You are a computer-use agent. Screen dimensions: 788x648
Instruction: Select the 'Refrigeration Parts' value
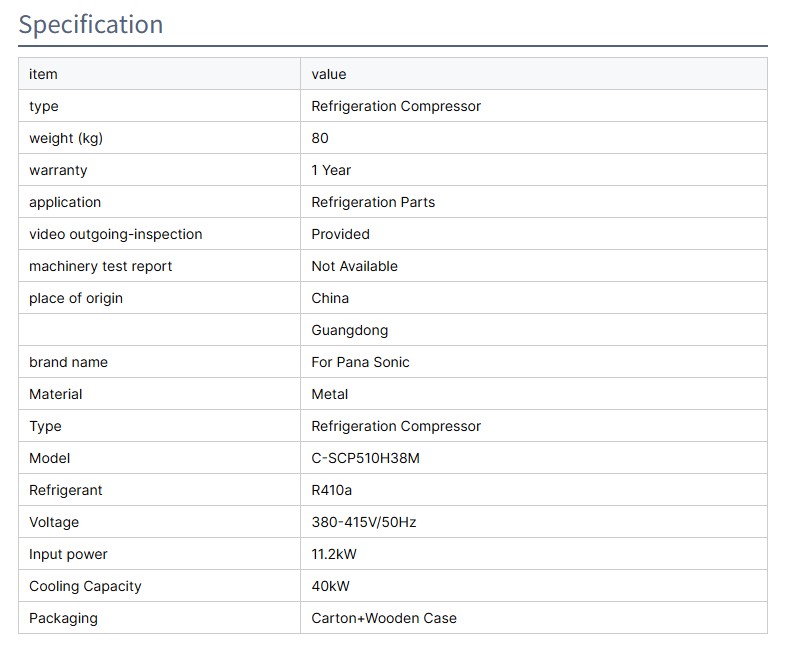click(x=373, y=202)
